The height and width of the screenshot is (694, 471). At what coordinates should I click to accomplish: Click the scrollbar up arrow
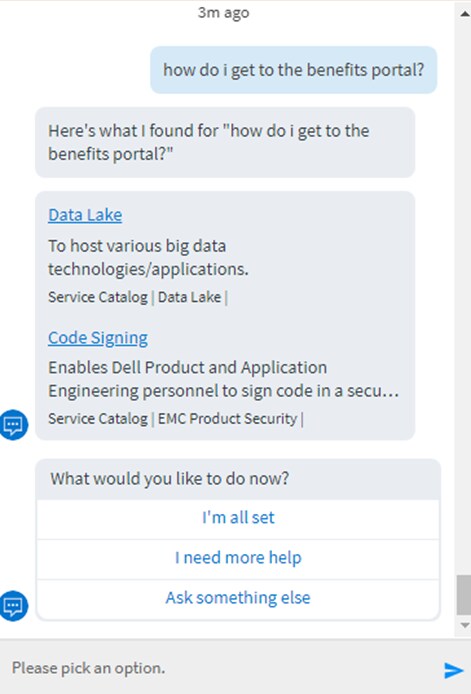(464, 14)
